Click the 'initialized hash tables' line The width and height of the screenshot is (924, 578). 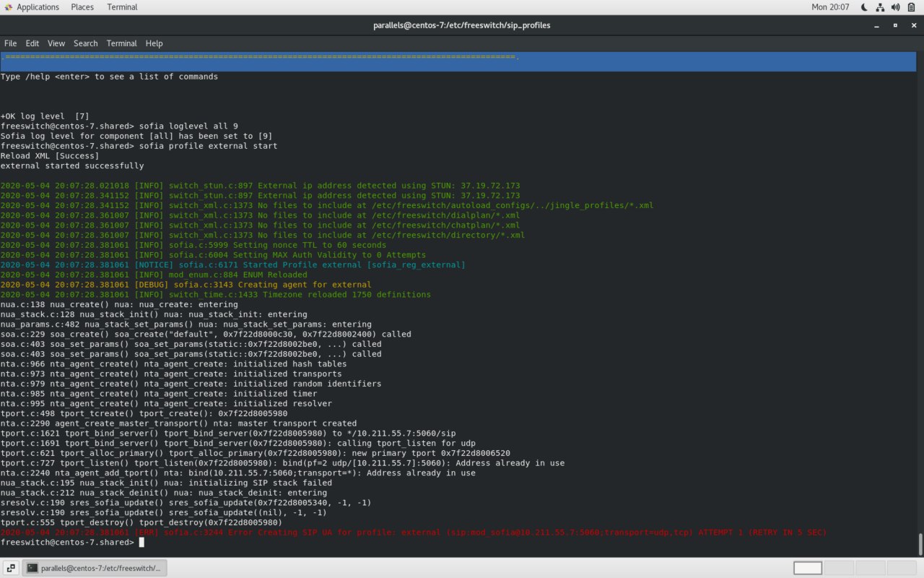(173, 364)
